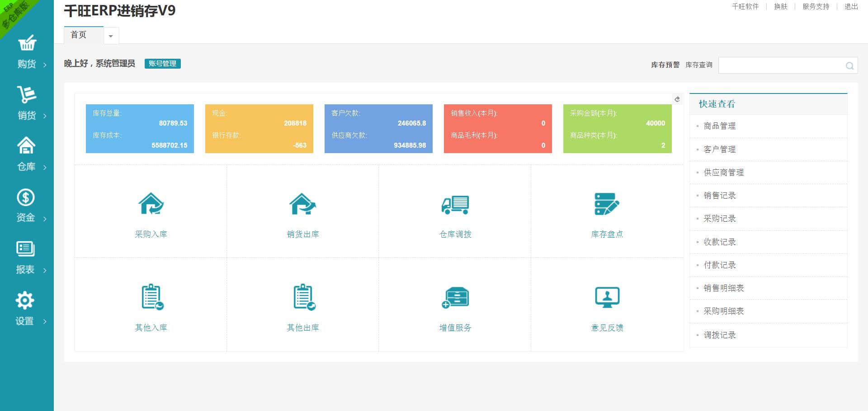Refresh the summary statistics panel
868x411 pixels.
(x=677, y=99)
